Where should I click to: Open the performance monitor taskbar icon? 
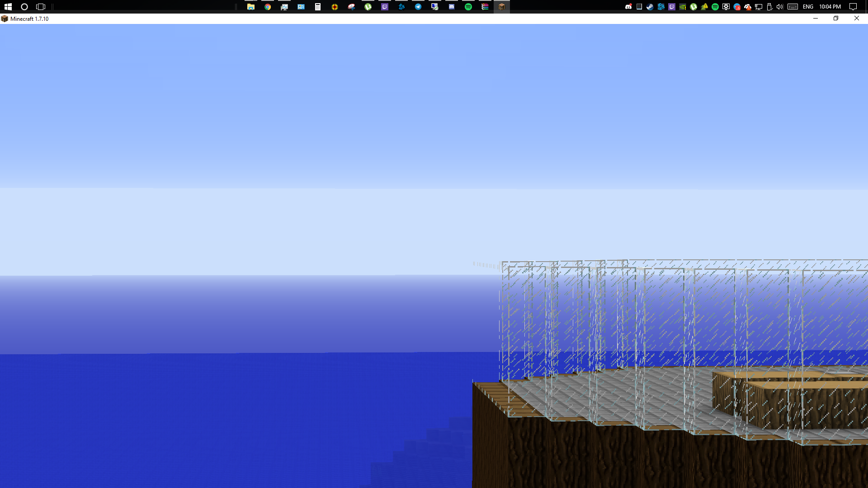284,7
